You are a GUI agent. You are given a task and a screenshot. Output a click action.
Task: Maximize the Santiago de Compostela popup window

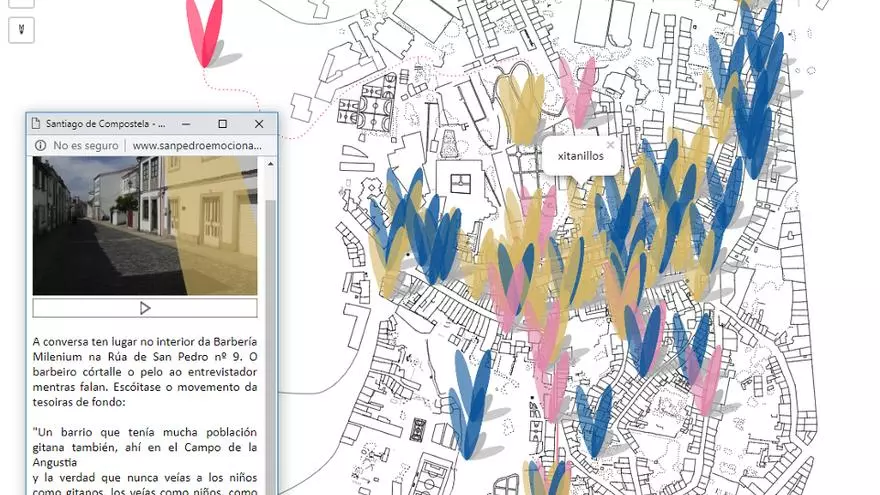pyautogui.click(x=222, y=124)
